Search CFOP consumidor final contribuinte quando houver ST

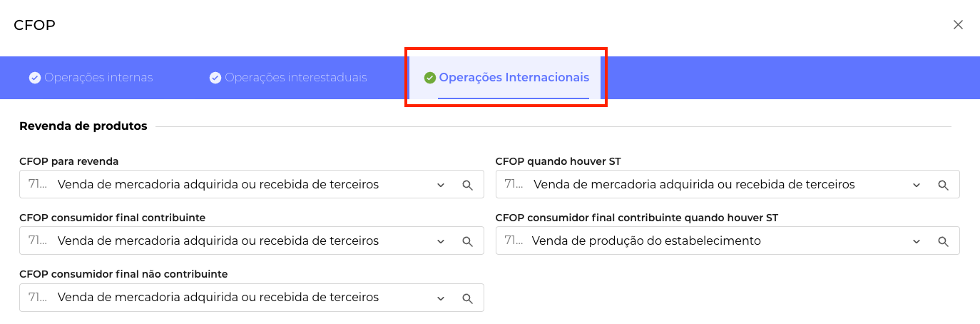click(943, 241)
